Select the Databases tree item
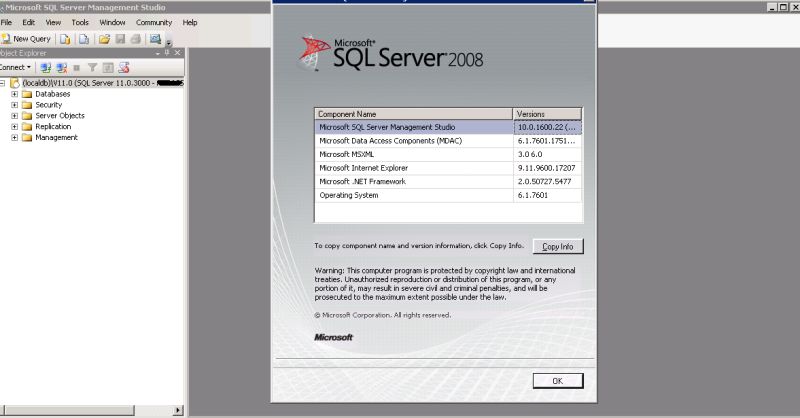This screenshot has height=418, width=800. [53, 94]
